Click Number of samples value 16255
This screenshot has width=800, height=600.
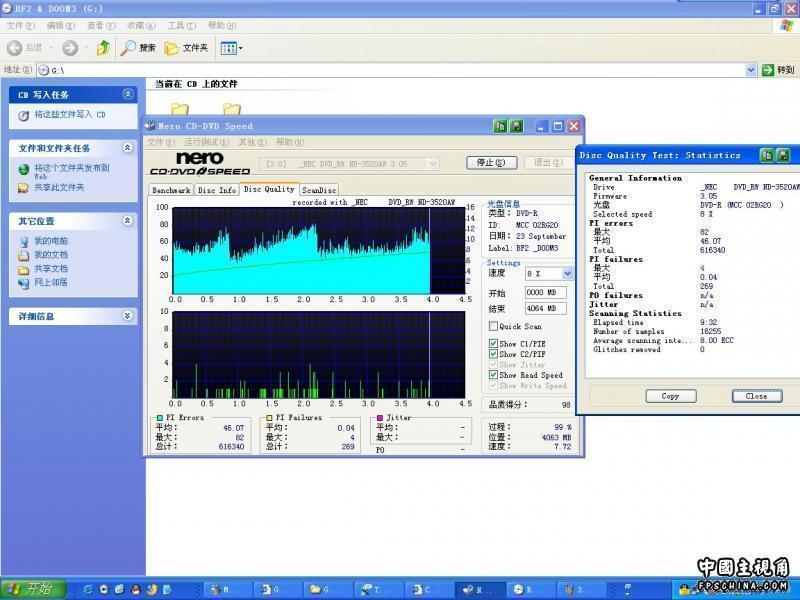[x=711, y=331]
